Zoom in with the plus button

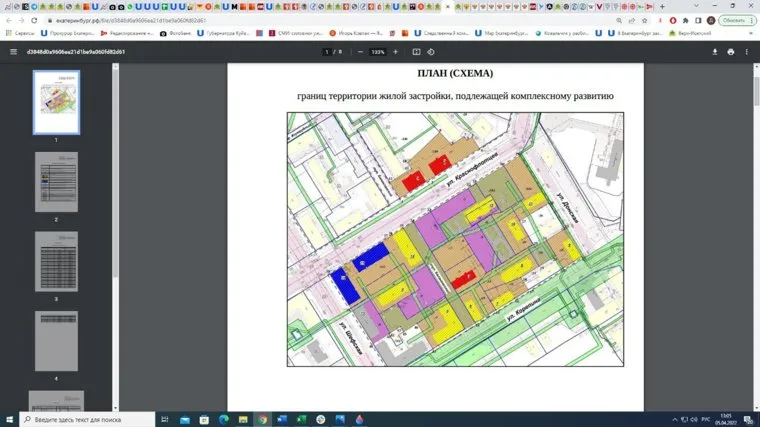coord(395,52)
